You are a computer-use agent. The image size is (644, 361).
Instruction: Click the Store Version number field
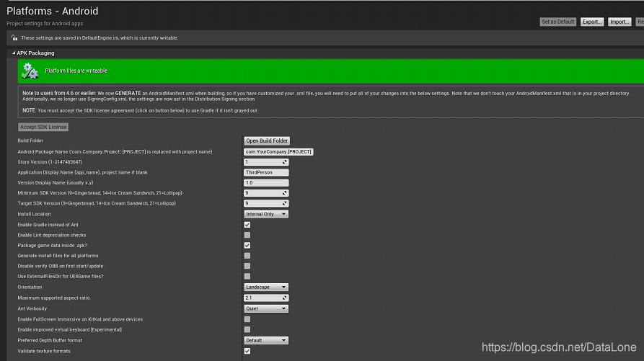(x=266, y=162)
